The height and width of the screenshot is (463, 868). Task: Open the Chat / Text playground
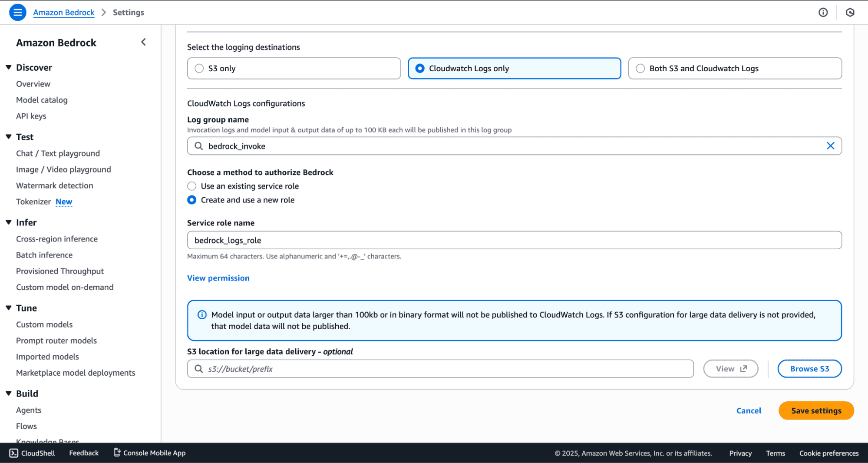pyautogui.click(x=58, y=153)
